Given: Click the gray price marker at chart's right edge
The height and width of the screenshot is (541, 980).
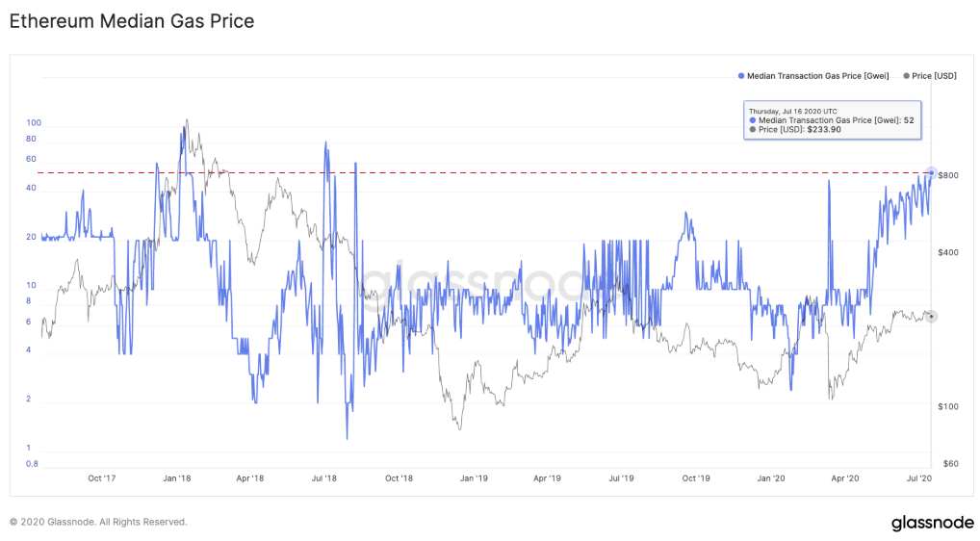Looking at the screenshot, I should (x=932, y=316).
